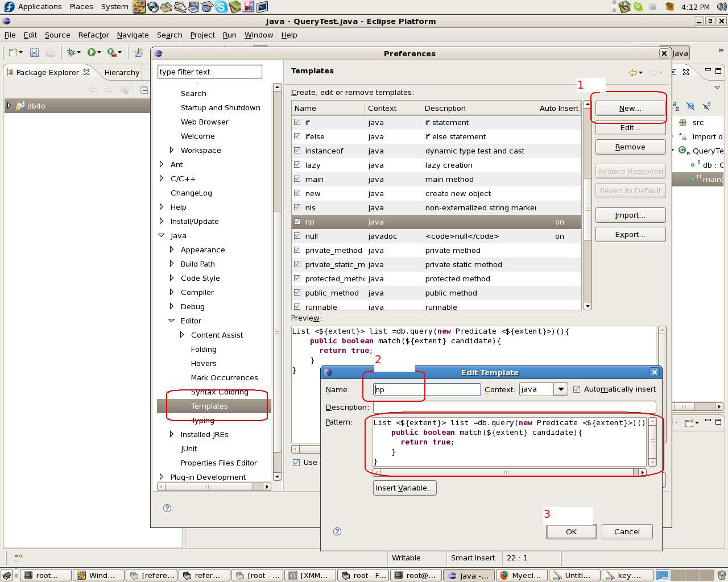The height and width of the screenshot is (582, 728).
Task: Click the template Name input field
Action: [427, 389]
